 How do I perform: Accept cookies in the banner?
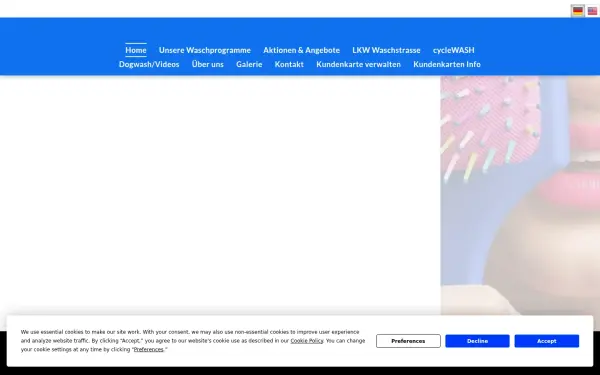pyautogui.click(x=546, y=341)
